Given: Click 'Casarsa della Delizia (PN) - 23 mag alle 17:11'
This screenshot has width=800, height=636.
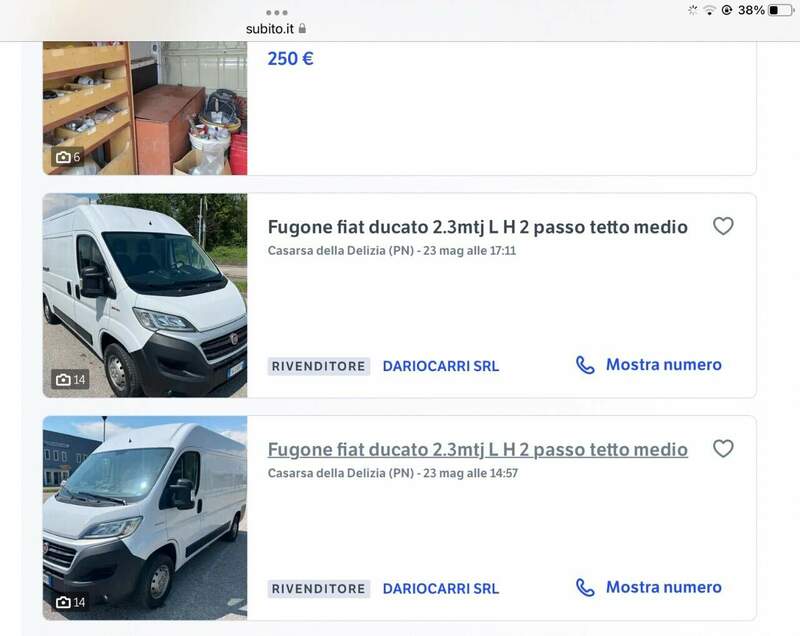Looking at the screenshot, I should coord(392,250).
